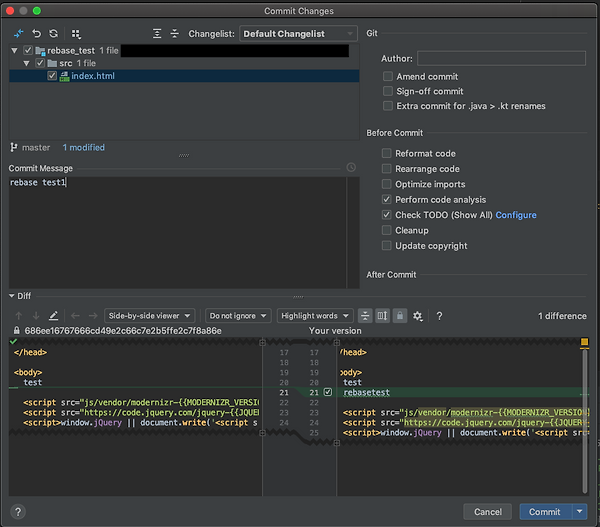
Task: Click the lock icon beside revision hash
Action: (16, 330)
